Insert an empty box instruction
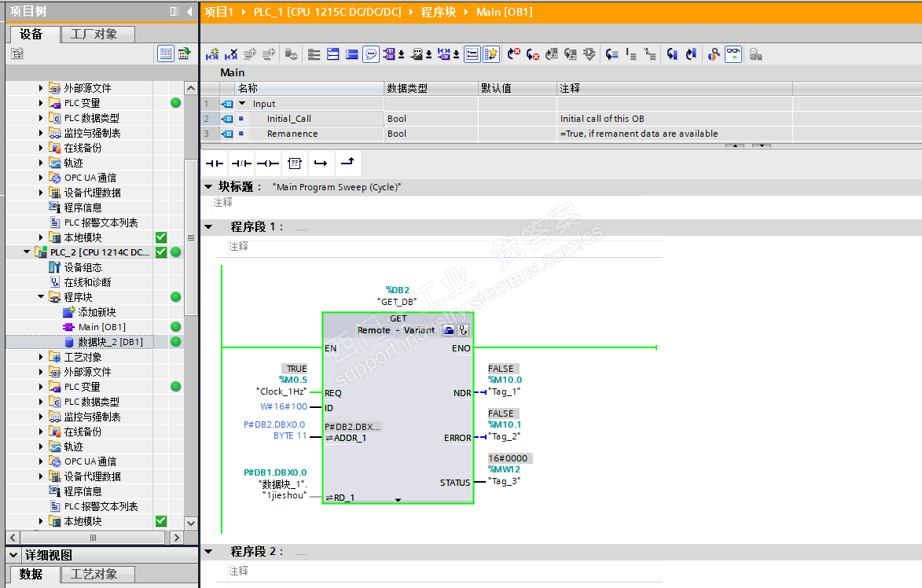 pyautogui.click(x=294, y=164)
